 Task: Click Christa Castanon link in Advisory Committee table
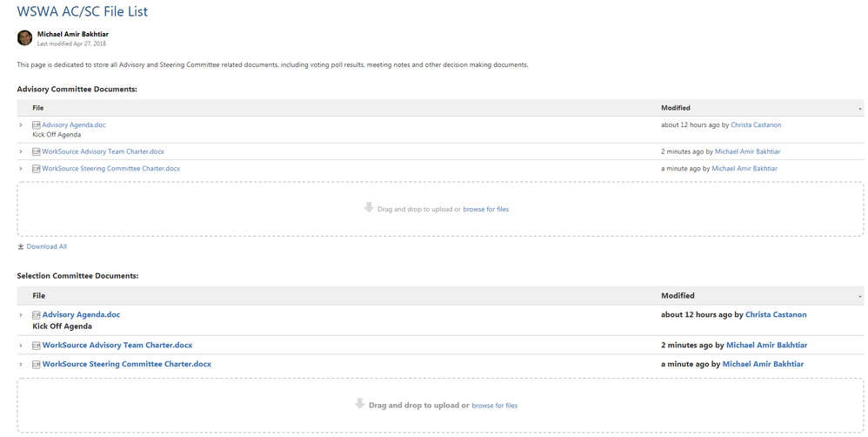756,125
